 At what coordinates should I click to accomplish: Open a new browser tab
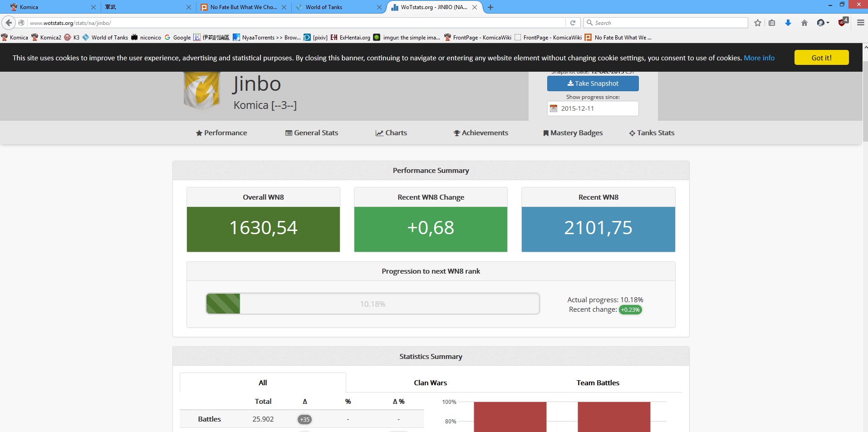(x=490, y=7)
